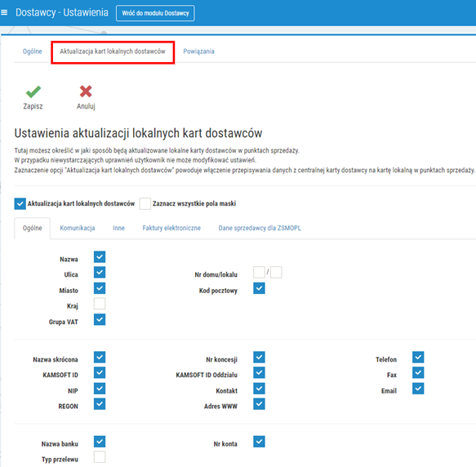Switch to the top Ogólne tab

tap(32, 51)
